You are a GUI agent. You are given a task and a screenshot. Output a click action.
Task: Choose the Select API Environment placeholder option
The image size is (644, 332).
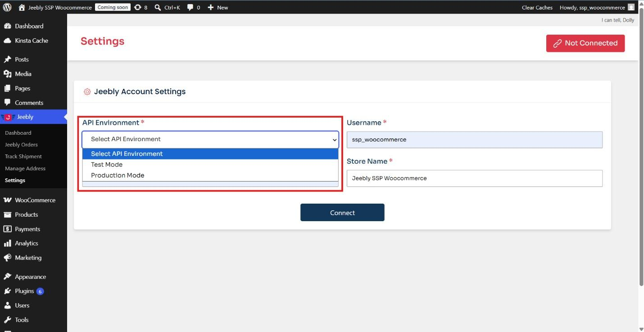click(210, 154)
